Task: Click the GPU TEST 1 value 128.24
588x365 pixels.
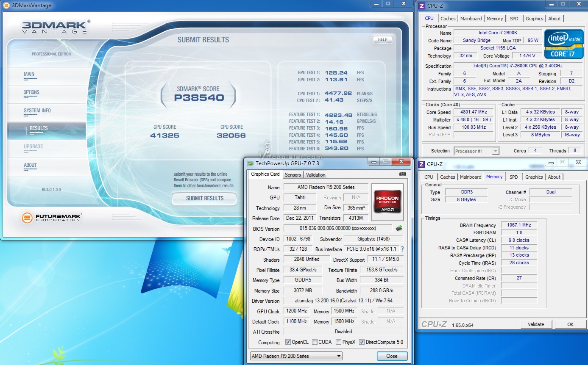Action: click(x=336, y=73)
